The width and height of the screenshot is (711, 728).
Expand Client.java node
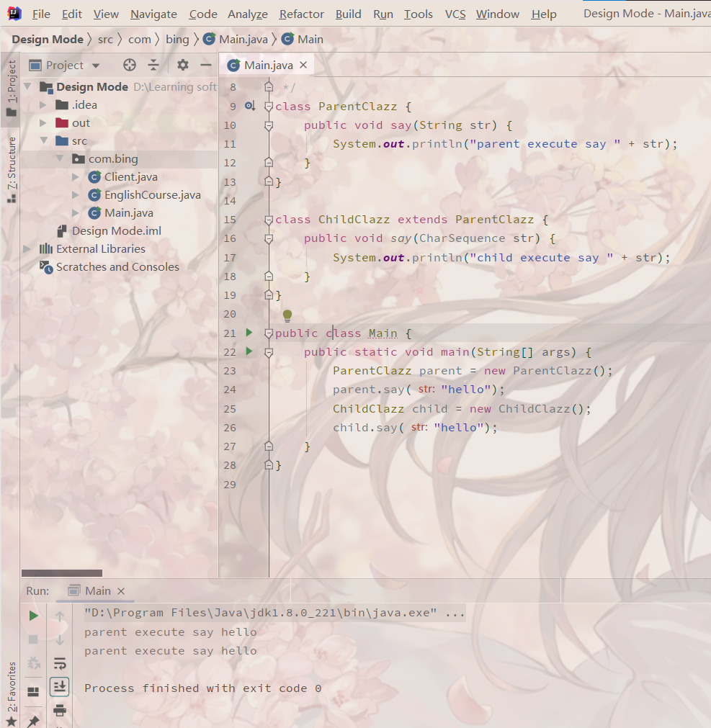[75, 177]
